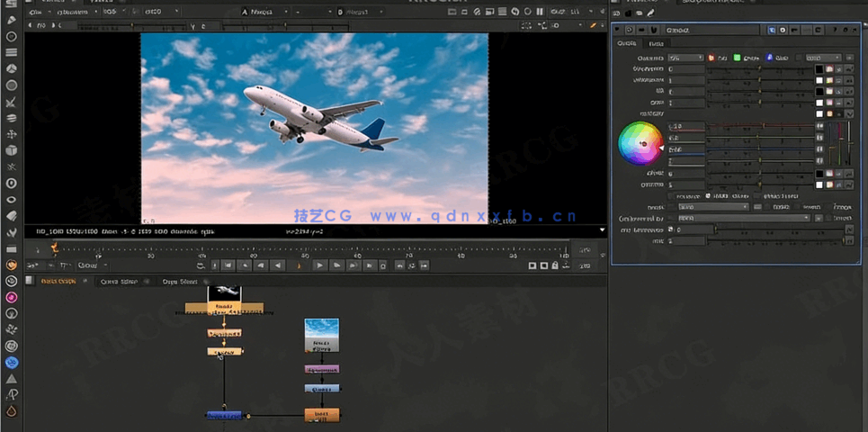Click the orange flame icon in the left toolbar
The height and width of the screenshot is (432, 868).
pyautogui.click(x=11, y=411)
